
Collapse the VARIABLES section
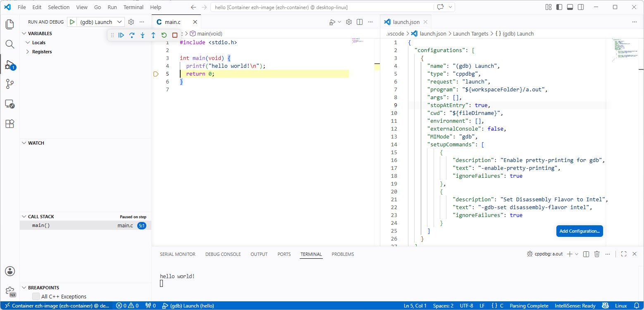24,33
